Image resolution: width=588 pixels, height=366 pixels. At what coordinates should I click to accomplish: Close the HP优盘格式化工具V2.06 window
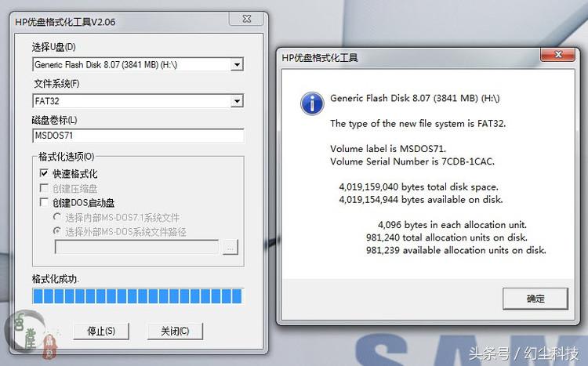click(x=247, y=19)
